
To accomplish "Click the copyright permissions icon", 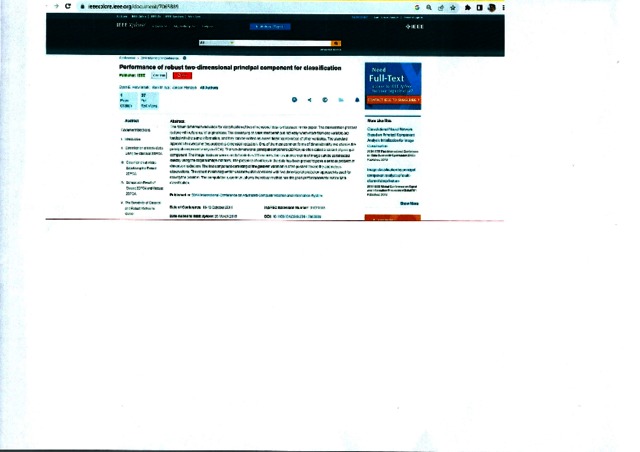I will point(325,100).
